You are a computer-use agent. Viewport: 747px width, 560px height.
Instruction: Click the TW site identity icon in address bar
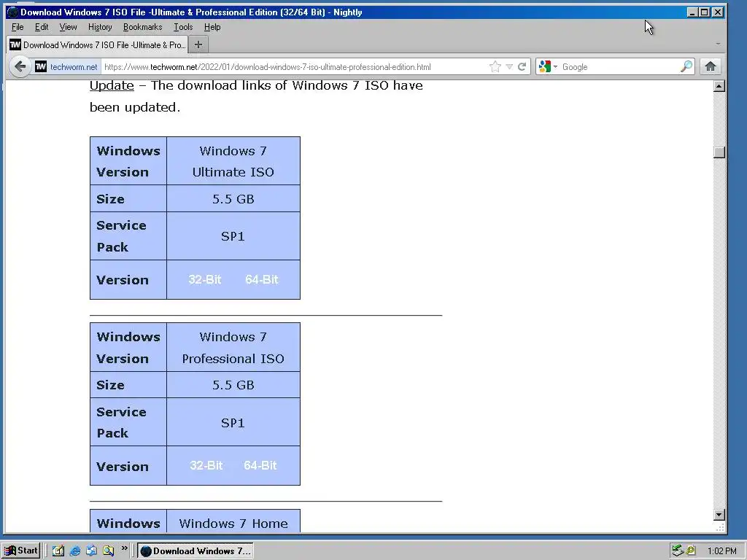coord(41,66)
